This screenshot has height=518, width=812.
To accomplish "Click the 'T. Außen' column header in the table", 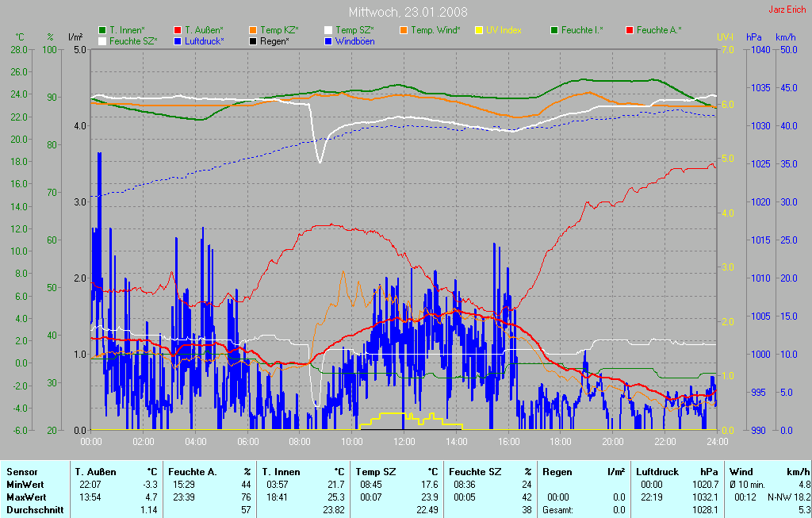I will [x=95, y=472].
